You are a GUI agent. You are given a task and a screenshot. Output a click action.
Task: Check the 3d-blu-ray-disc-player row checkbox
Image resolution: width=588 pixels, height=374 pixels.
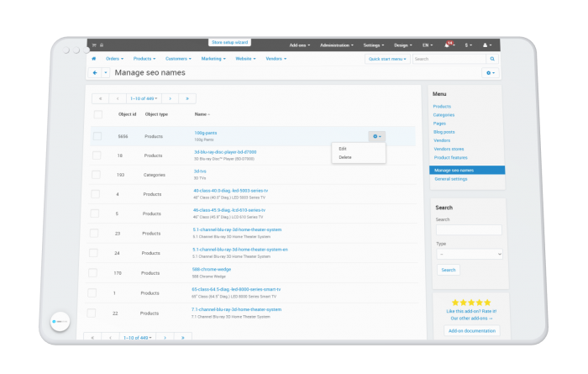coord(97,155)
